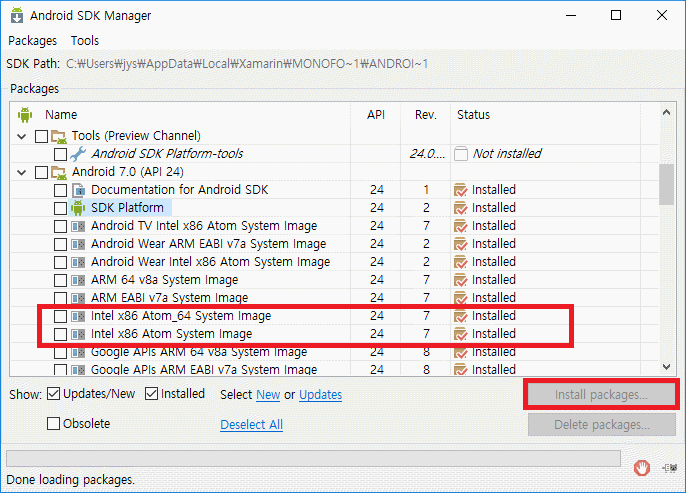Viewport: 686px width, 493px height.
Task: Tick the Android TV Intel x86 Atom checkbox
Action: click(60, 226)
